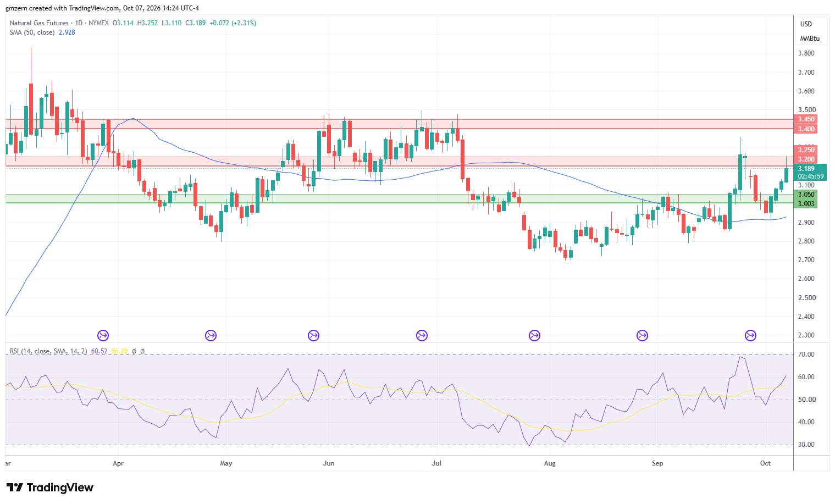Screen dimensions: 835x504
Task: Select the Natural Gas Futures symbol title
Action: (39, 23)
